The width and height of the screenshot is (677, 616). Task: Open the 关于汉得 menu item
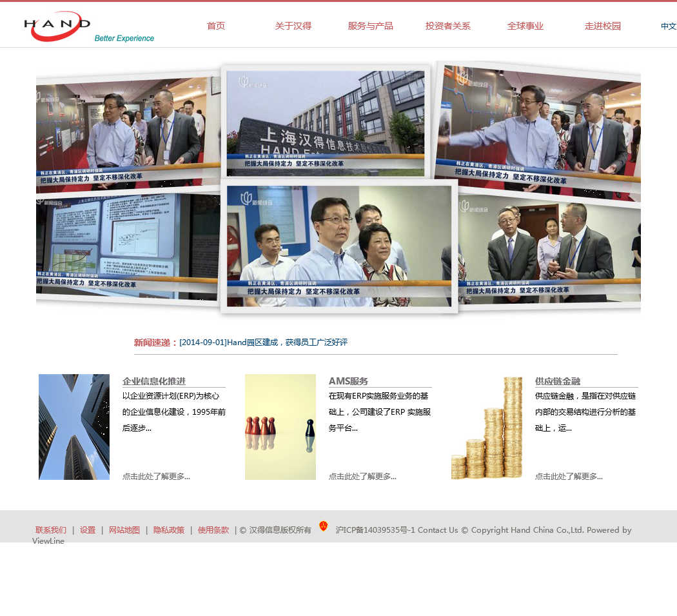click(x=293, y=26)
